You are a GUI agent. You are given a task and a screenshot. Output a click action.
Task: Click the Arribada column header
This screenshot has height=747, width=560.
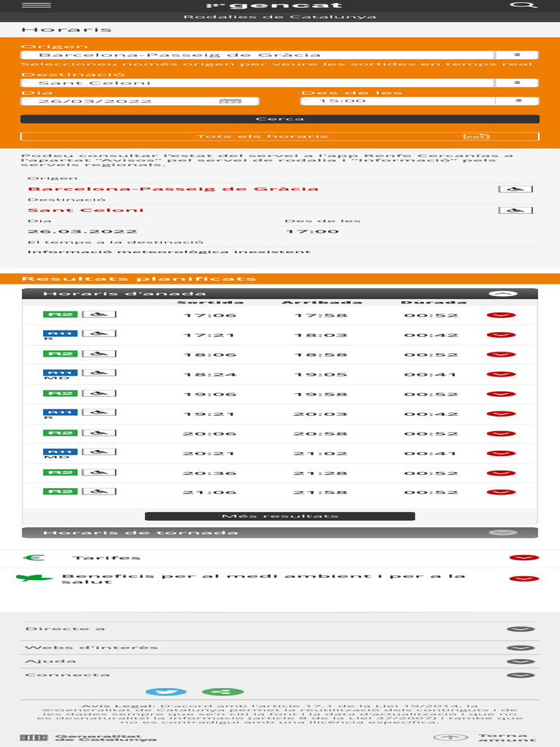coord(322,302)
